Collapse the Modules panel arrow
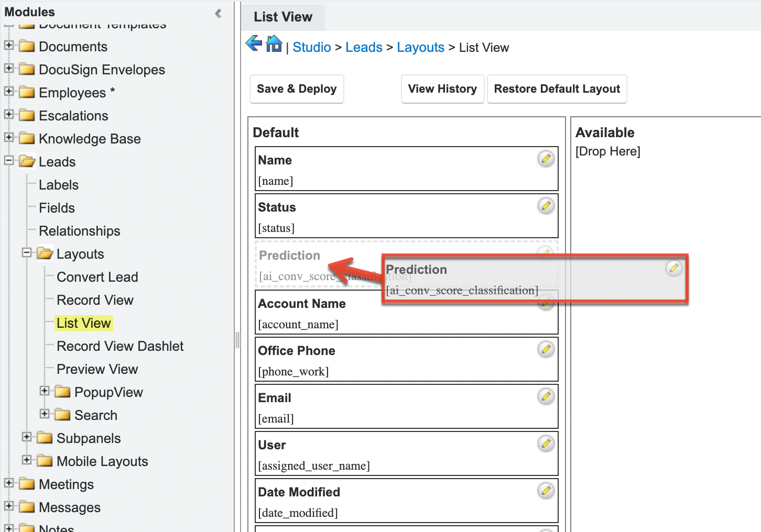761x532 pixels. click(218, 13)
